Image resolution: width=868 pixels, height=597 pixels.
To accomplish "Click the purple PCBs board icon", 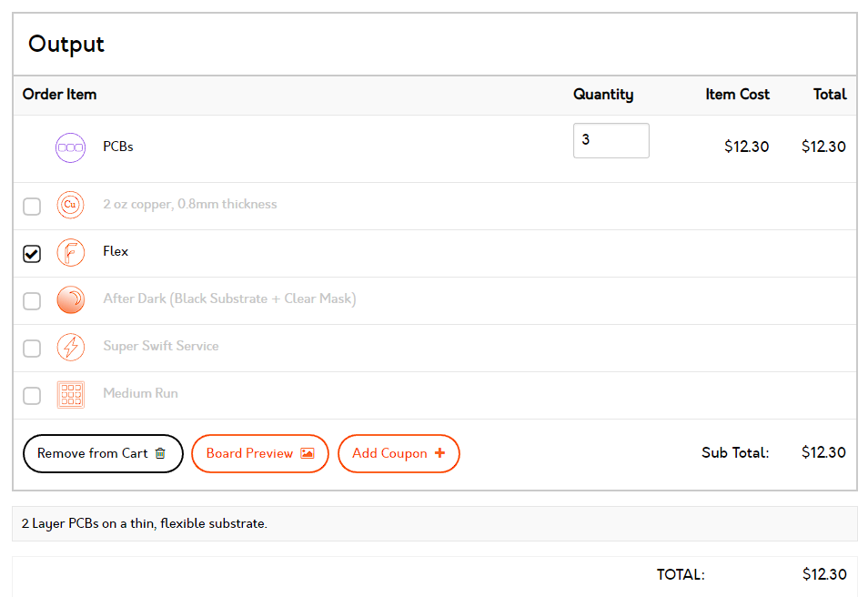I will pos(70,147).
